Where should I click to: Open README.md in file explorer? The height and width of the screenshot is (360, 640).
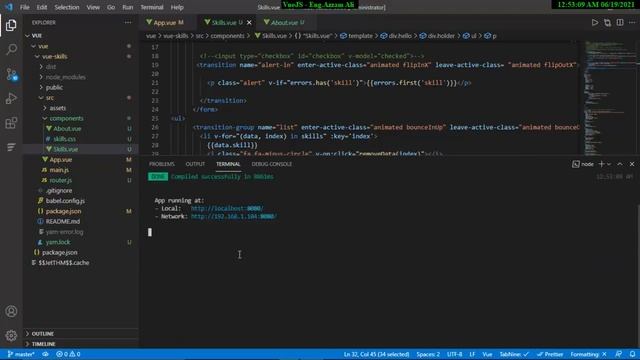(63, 221)
